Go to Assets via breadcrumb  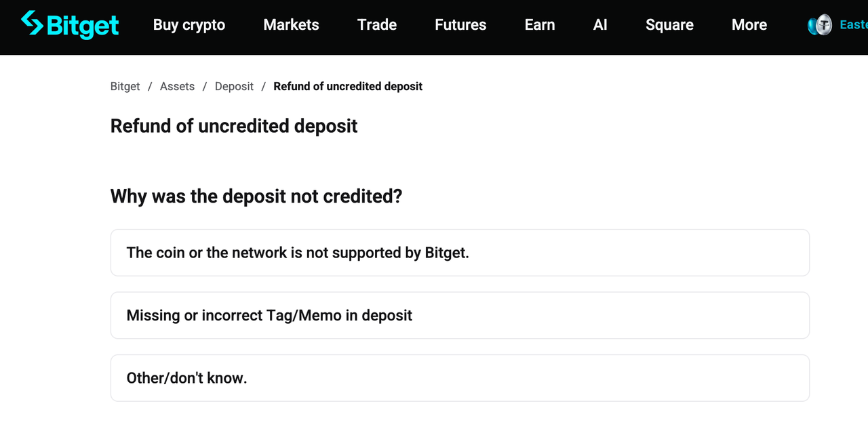click(177, 86)
